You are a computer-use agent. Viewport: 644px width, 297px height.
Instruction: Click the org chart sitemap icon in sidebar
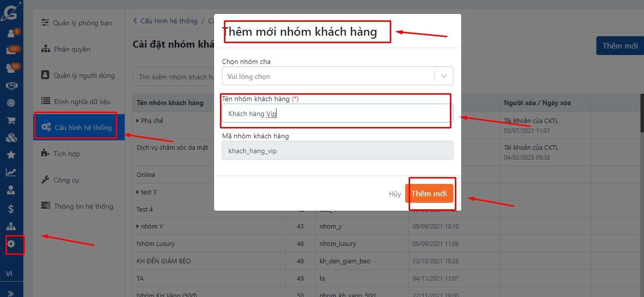(x=11, y=227)
